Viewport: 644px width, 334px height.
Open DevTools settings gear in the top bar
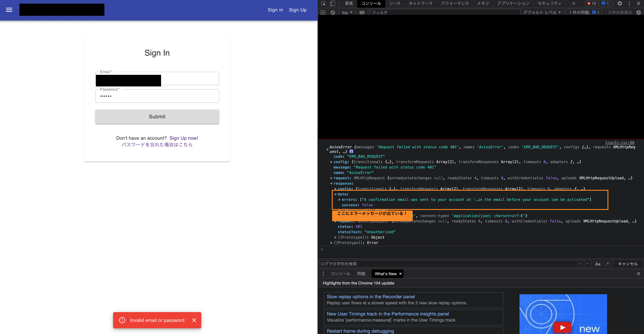pos(620,4)
